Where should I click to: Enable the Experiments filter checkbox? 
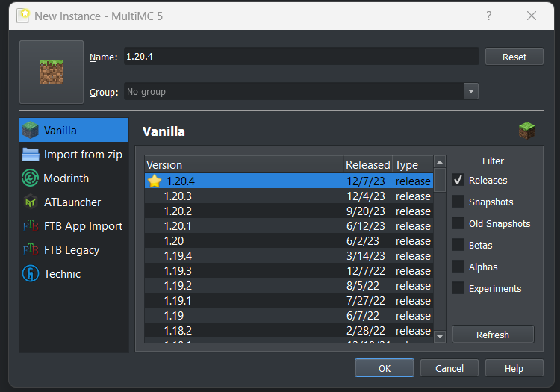click(x=458, y=288)
